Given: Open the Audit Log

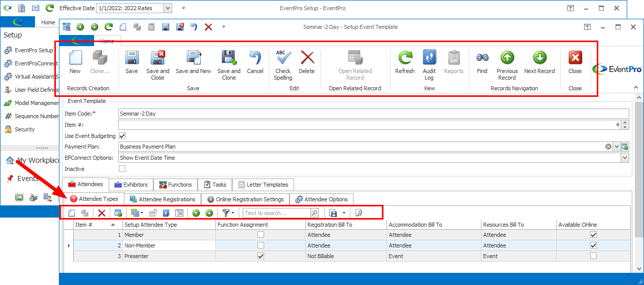Looking at the screenshot, I should click(429, 65).
